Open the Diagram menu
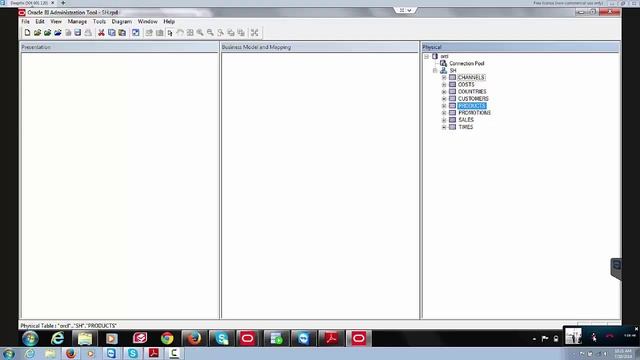 click(x=122, y=21)
